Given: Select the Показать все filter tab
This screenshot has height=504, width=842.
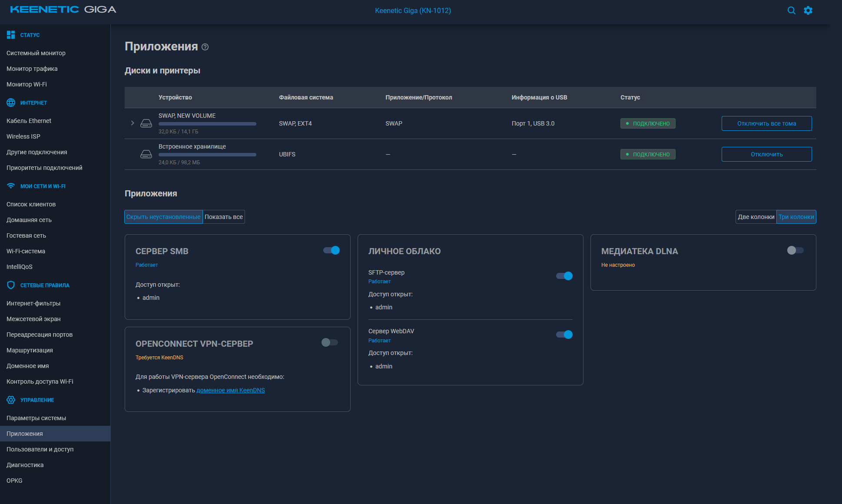Looking at the screenshot, I should click(223, 217).
